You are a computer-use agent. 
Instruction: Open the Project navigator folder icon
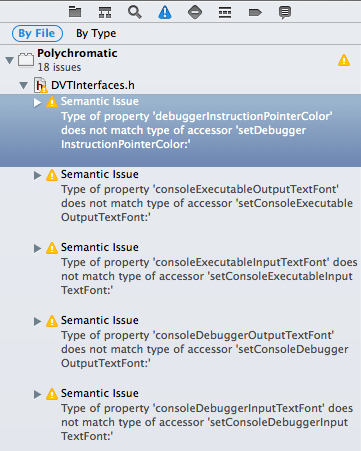click(x=75, y=12)
